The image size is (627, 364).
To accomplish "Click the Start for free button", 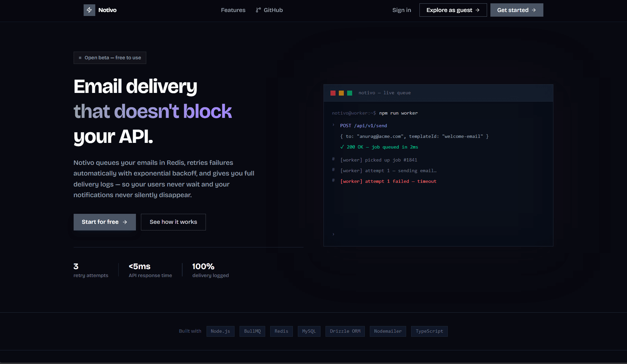I will [x=105, y=222].
